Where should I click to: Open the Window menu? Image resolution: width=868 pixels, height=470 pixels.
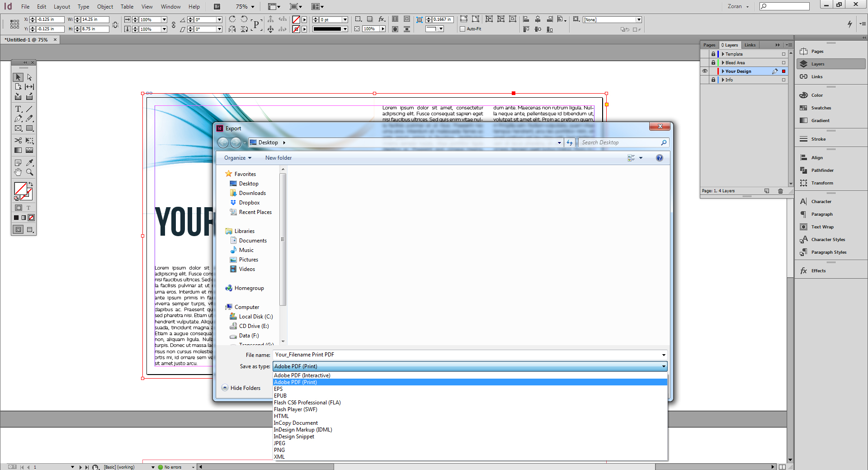(170, 6)
